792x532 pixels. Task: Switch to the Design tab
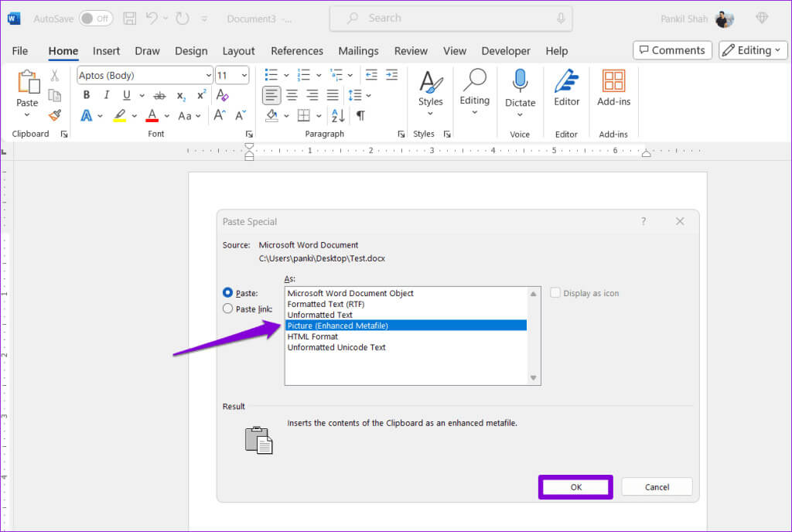click(191, 51)
